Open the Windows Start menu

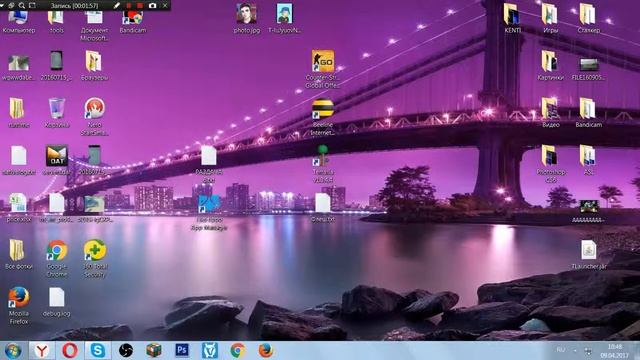pyautogui.click(x=13, y=351)
